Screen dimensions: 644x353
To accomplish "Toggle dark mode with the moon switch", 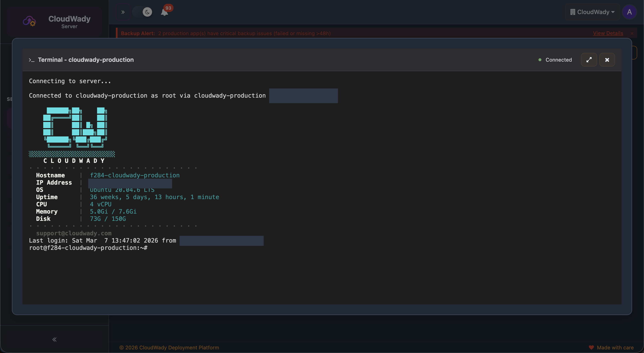I will (x=147, y=12).
